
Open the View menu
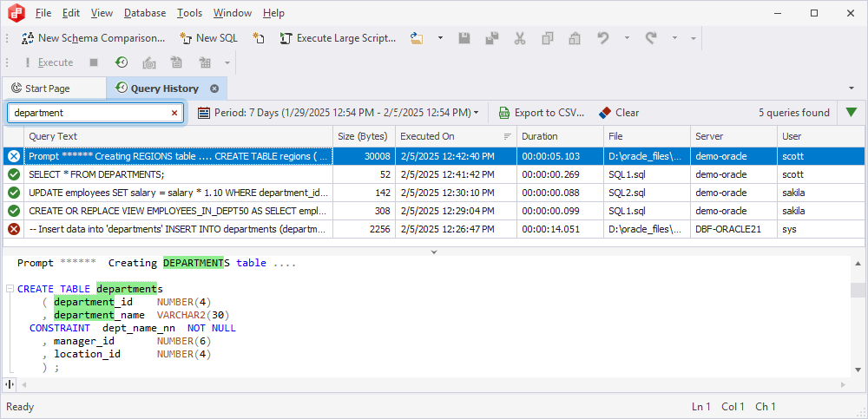tap(102, 13)
